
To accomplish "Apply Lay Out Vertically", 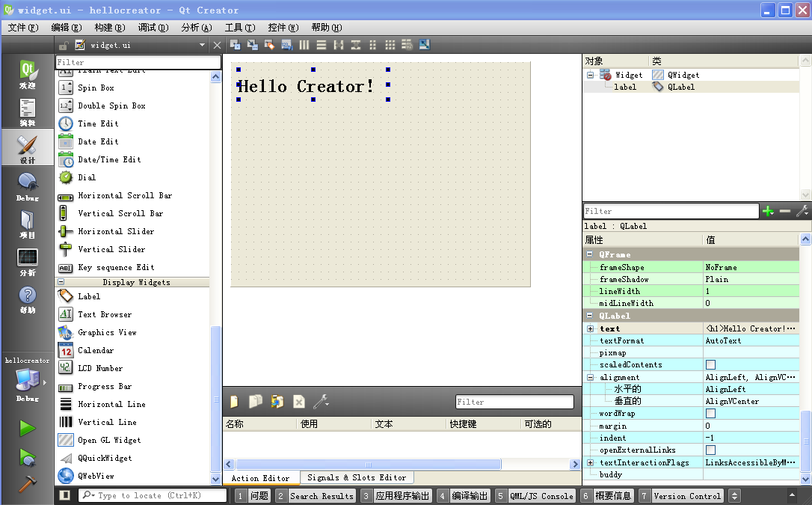I will coord(322,45).
